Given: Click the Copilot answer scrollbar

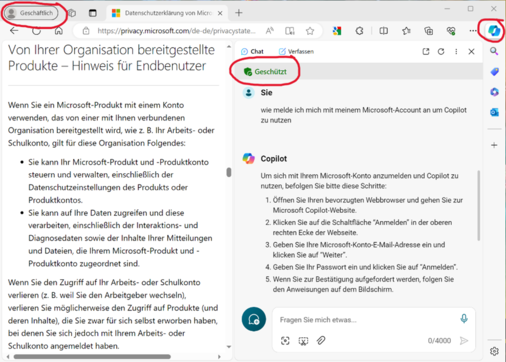Looking at the screenshot, I should (479, 206).
